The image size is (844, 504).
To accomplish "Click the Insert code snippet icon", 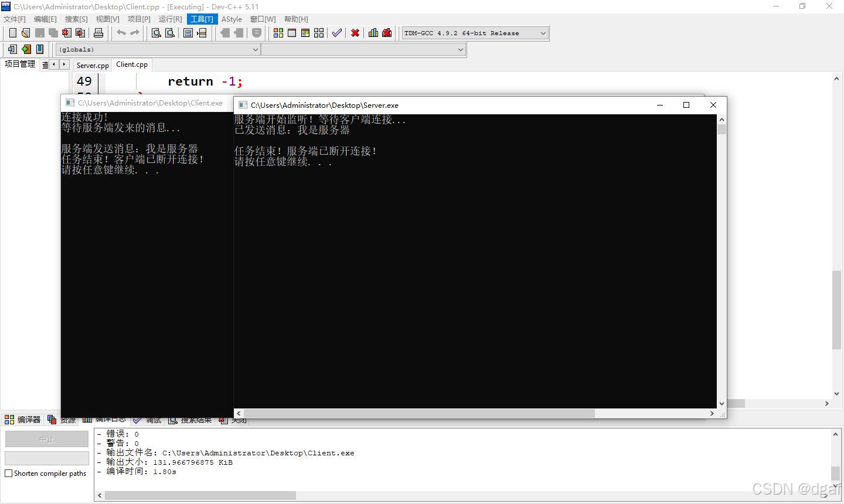I will tap(12, 49).
